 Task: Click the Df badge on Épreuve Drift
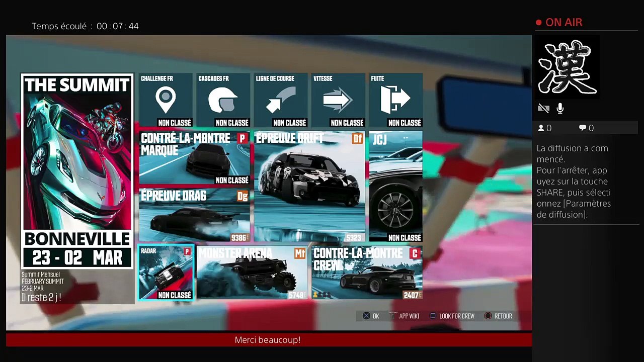[357, 139]
